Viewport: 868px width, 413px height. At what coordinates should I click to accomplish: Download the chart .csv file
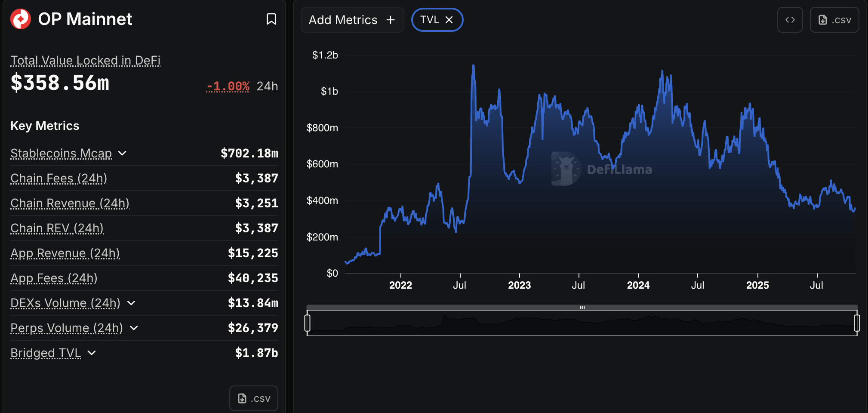(x=834, y=20)
